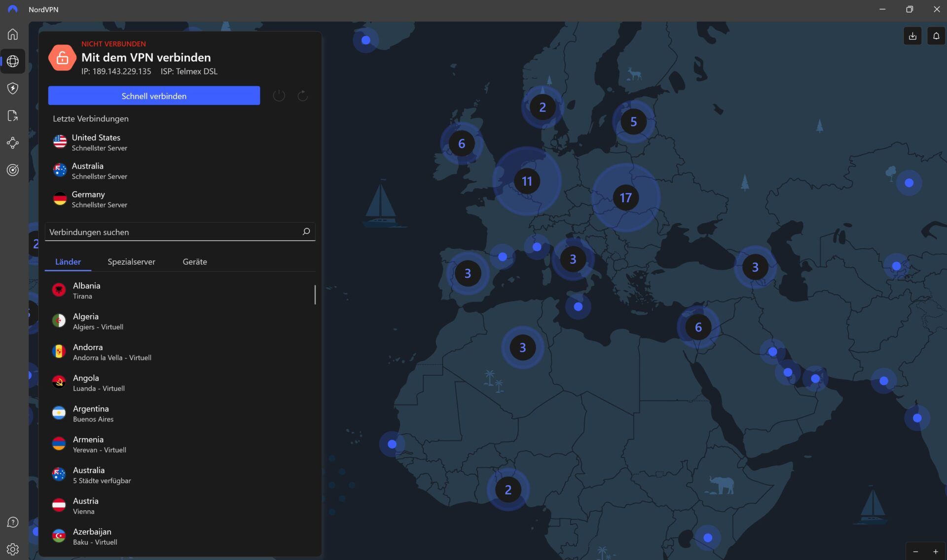Select Algeria Algiers - Virtuell
The height and width of the screenshot is (560, 947).
point(180,321)
